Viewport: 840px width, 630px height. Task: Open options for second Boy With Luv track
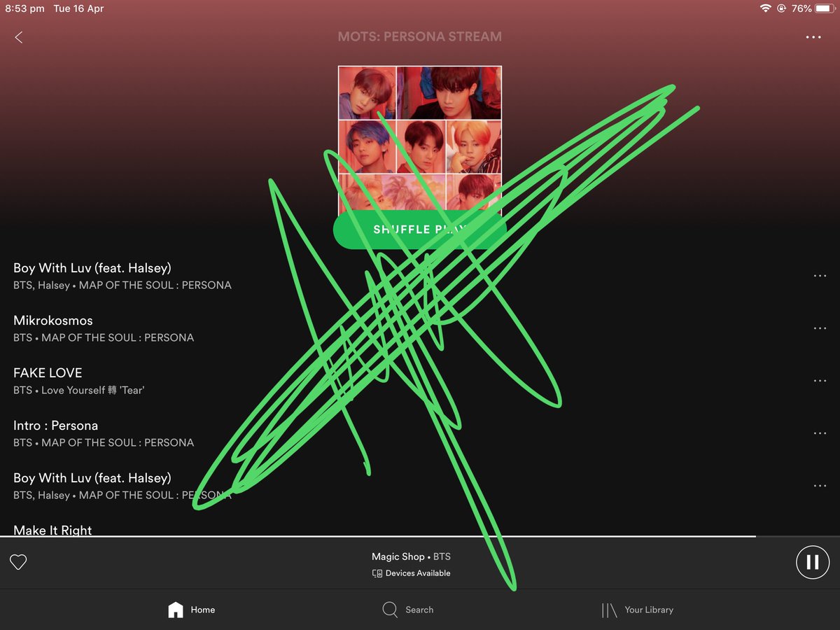tap(820, 486)
